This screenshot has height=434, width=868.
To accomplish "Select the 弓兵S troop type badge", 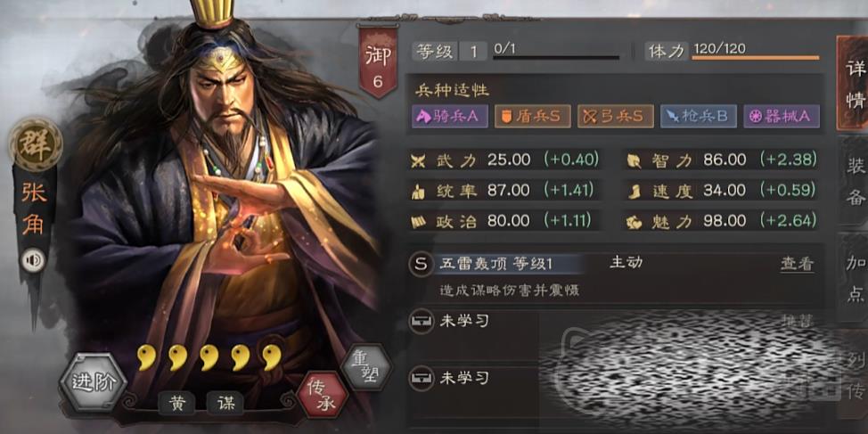I will [616, 116].
